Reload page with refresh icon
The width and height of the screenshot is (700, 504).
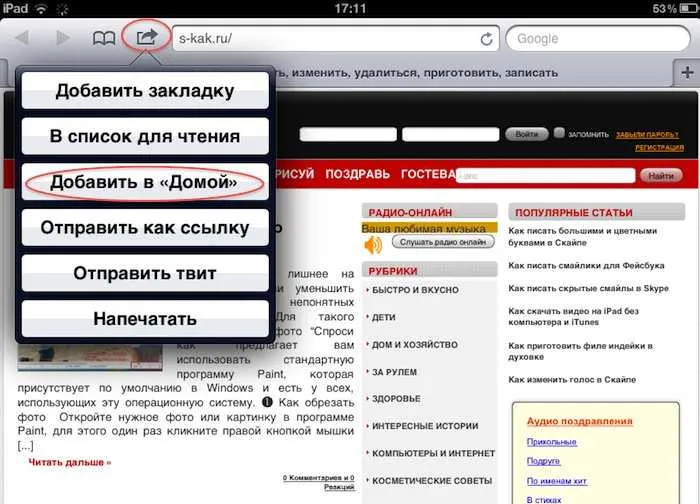[x=487, y=39]
